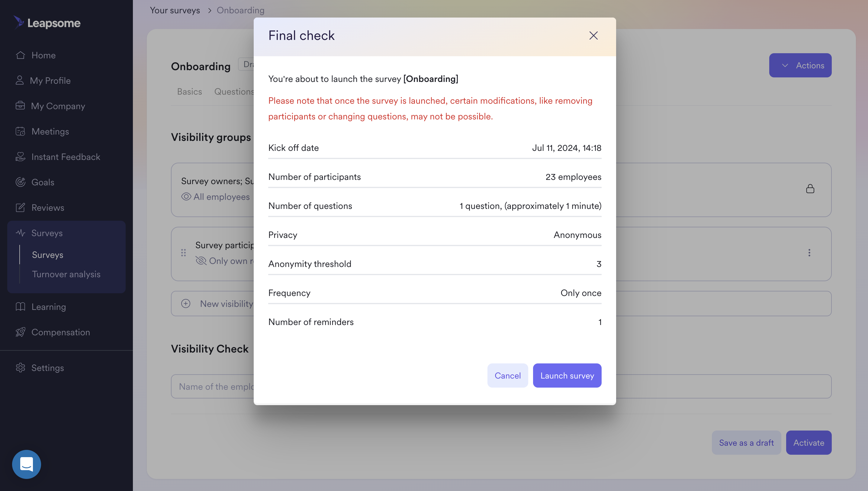Open Reviews pencil icon

click(x=20, y=208)
